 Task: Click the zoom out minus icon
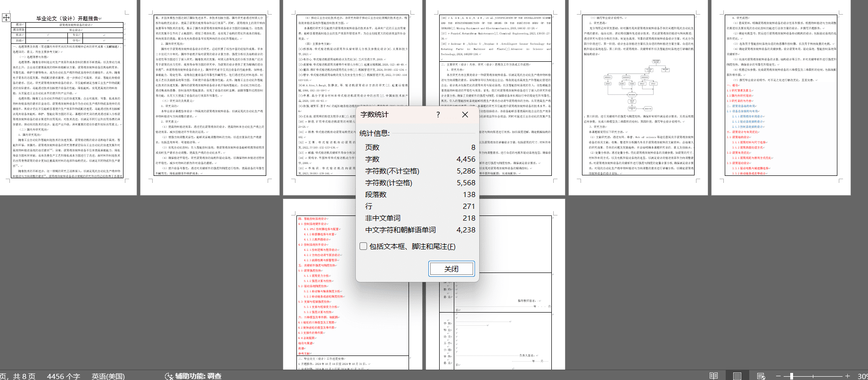point(778,376)
